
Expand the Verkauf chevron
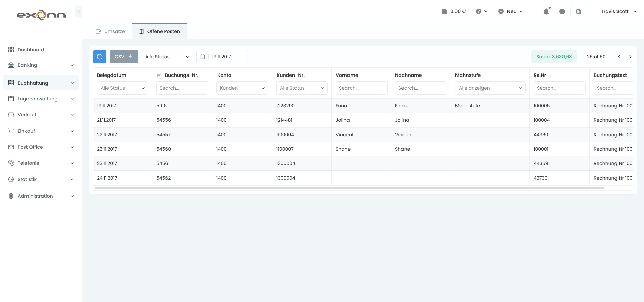72,115
